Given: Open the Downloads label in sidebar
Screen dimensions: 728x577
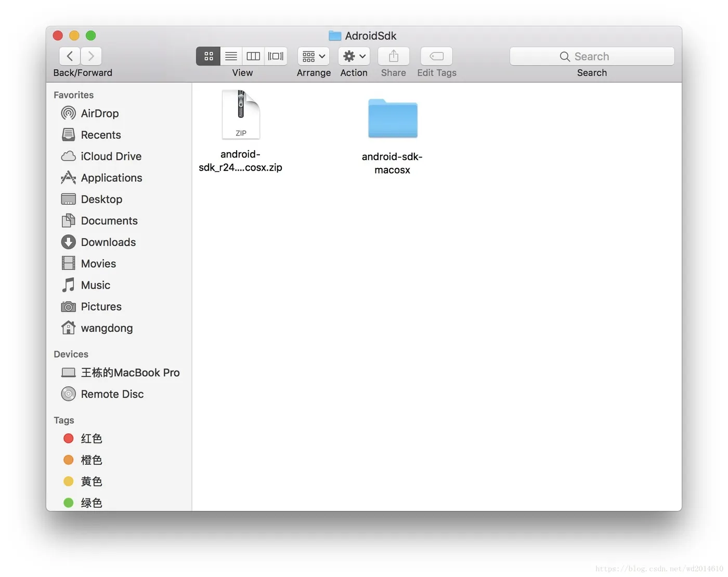Looking at the screenshot, I should 108,242.
